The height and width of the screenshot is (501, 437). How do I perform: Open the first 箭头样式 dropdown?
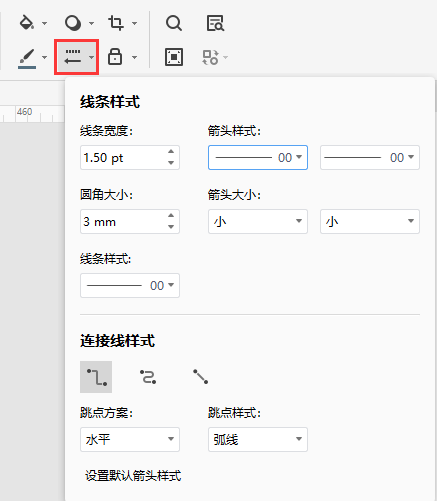258,157
